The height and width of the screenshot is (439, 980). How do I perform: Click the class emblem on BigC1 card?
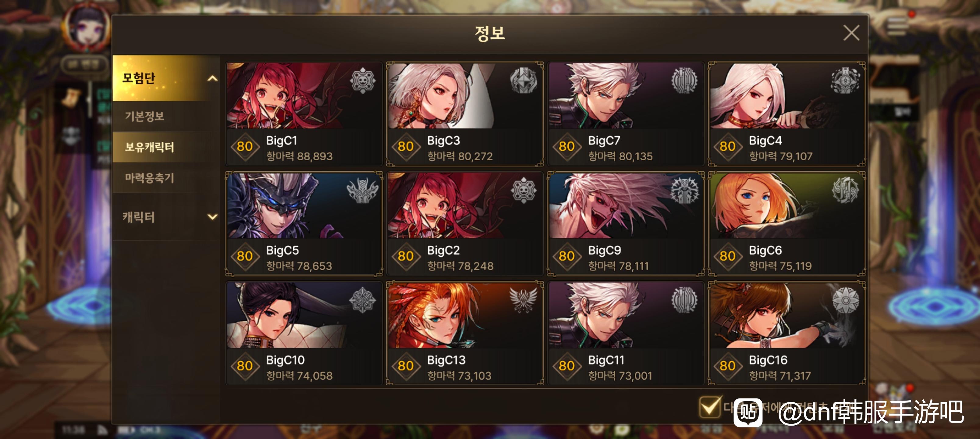click(x=363, y=80)
